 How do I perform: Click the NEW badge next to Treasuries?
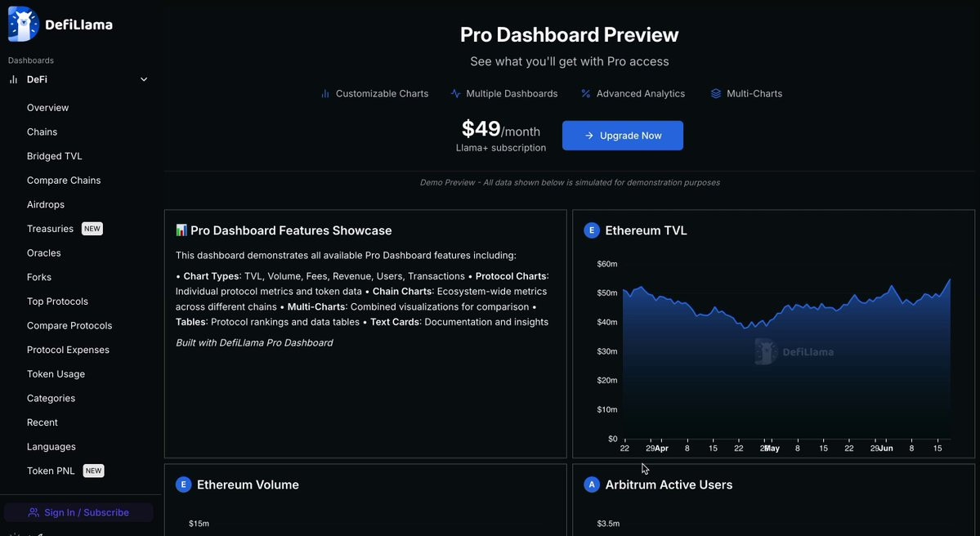pos(92,229)
